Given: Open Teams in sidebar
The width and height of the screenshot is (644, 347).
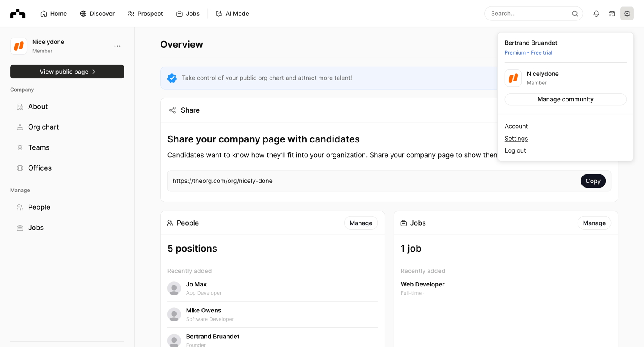Looking at the screenshot, I should (67, 147).
